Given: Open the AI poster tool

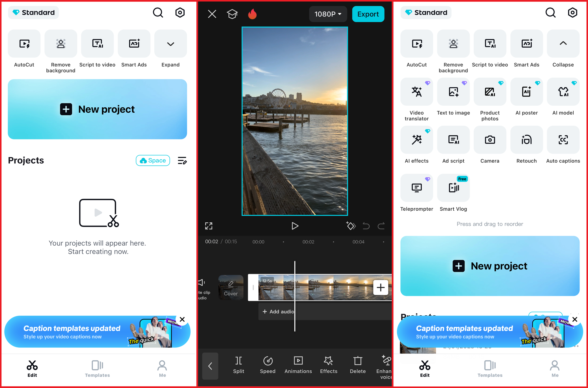Looking at the screenshot, I should (526, 91).
